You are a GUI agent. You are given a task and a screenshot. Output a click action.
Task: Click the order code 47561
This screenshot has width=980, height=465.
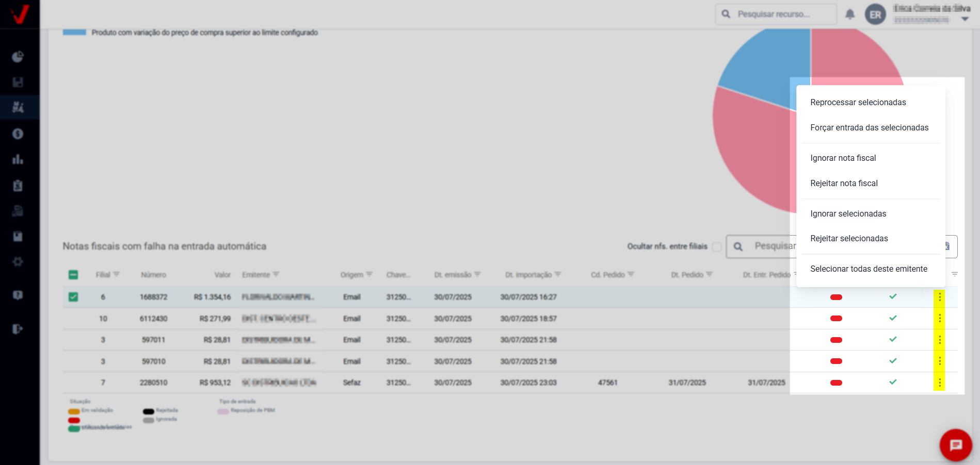[608, 383]
